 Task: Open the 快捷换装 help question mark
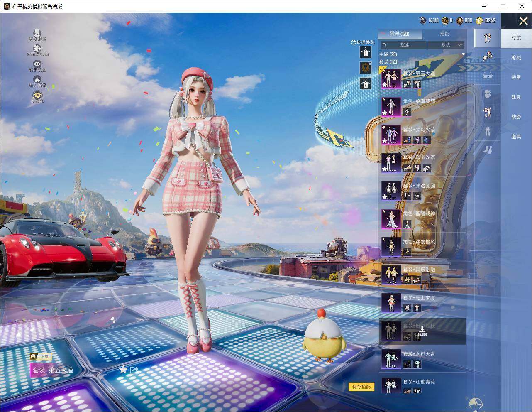click(x=353, y=42)
